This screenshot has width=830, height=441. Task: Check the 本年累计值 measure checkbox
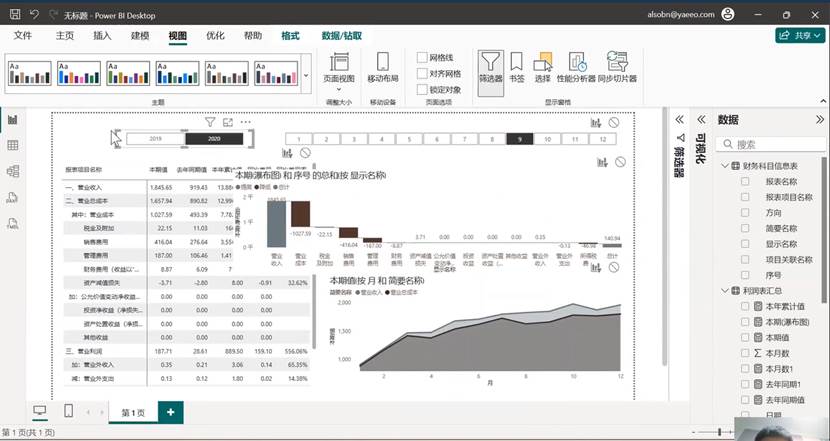point(745,306)
